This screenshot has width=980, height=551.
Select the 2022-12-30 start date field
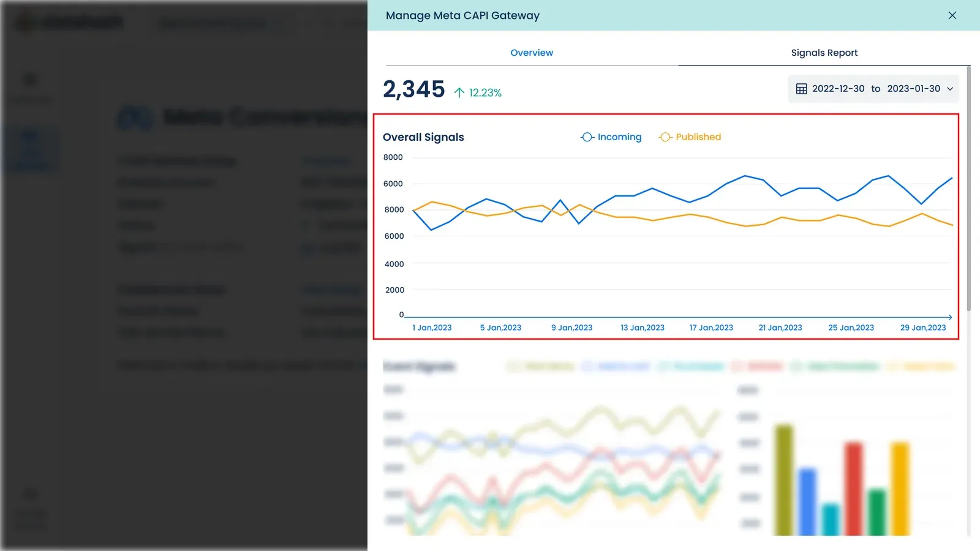click(x=838, y=89)
